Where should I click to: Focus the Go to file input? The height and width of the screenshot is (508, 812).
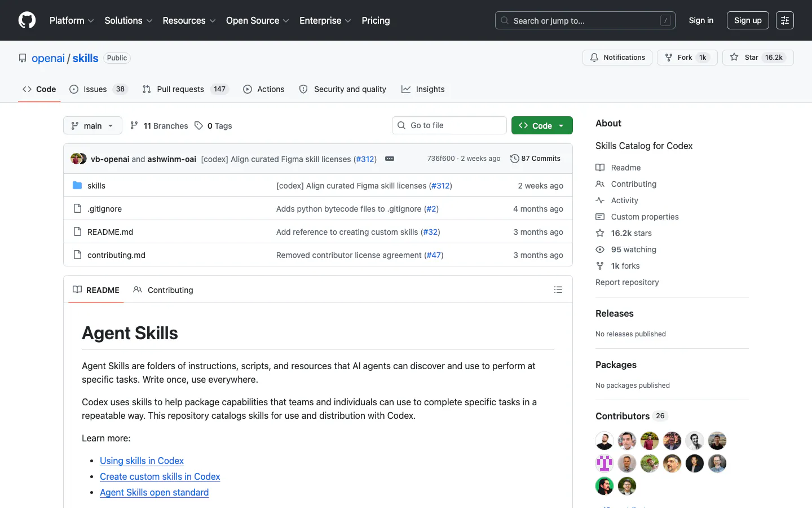click(x=449, y=125)
